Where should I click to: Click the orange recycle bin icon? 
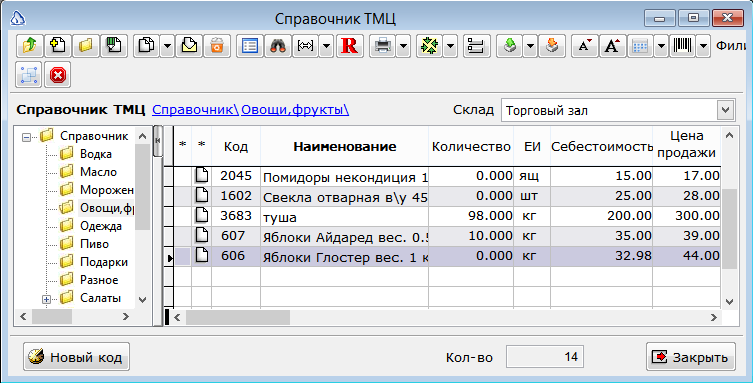pyautogui.click(x=217, y=46)
